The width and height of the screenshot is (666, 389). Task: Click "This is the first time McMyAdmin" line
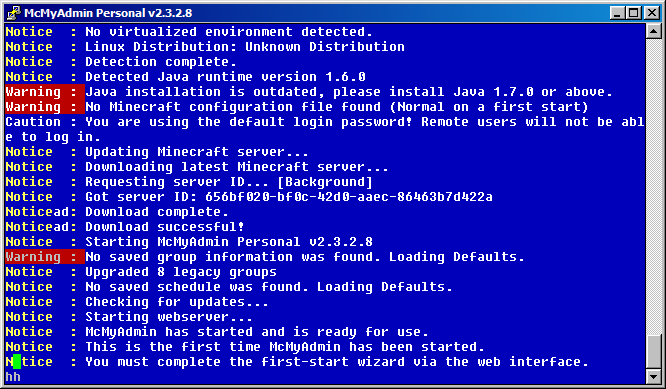coord(285,347)
